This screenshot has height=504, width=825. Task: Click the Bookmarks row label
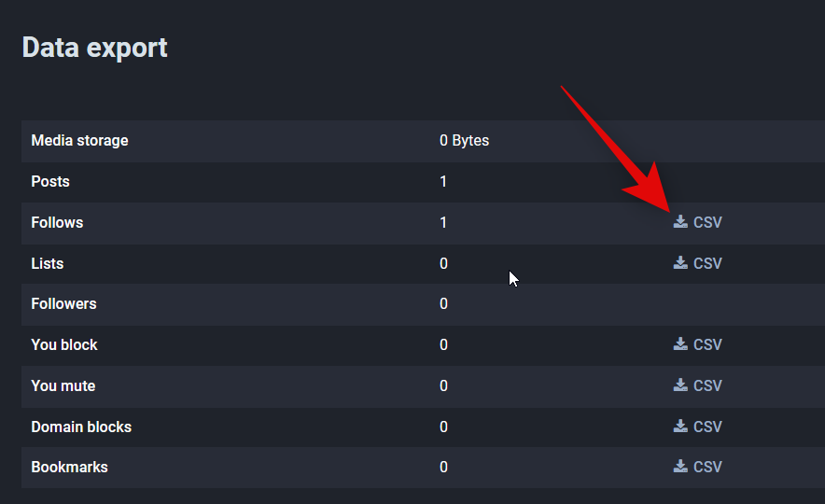pyautogui.click(x=69, y=468)
